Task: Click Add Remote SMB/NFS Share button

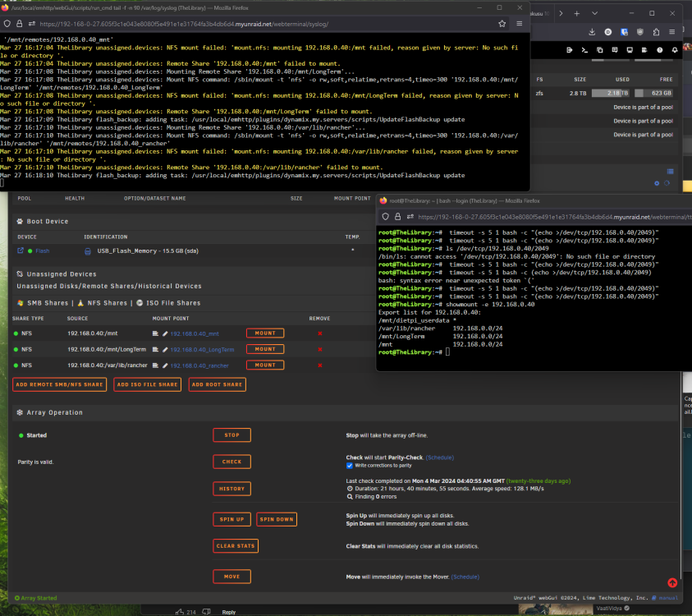Action: pyautogui.click(x=60, y=384)
